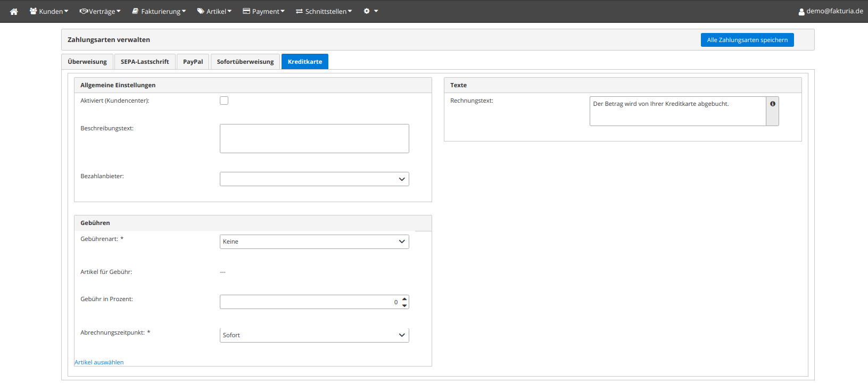Increase Gebühr in Prozent with up arrow
The width and height of the screenshot is (868, 383).
tap(404, 299)
